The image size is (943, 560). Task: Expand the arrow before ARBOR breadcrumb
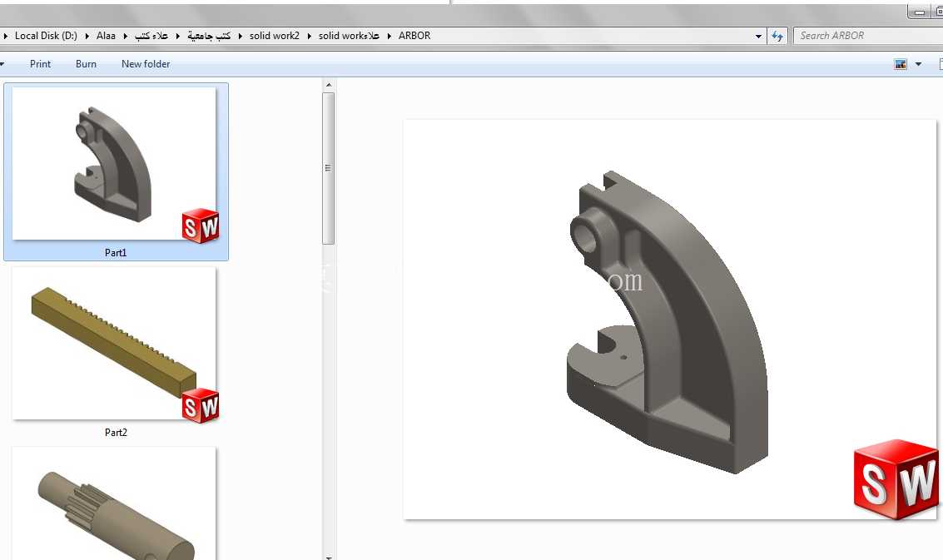(x=390, y=36)
